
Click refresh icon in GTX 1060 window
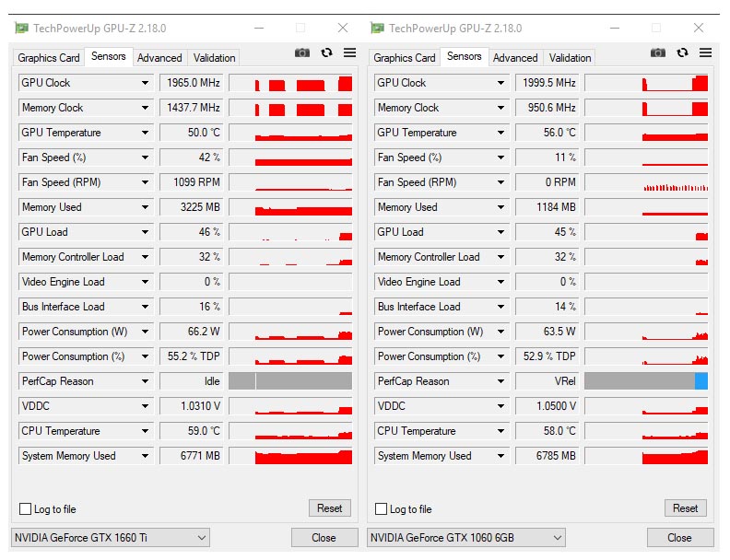682,52
